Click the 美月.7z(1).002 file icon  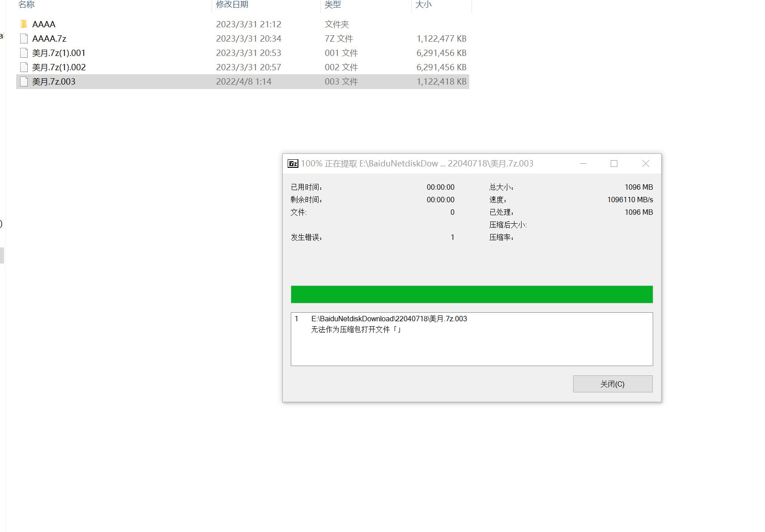[24, 67]
